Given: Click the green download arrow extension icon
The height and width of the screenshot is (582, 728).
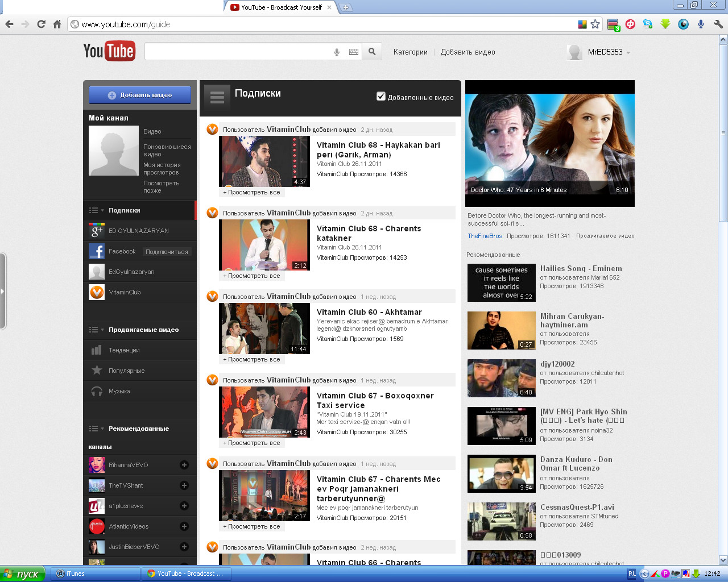Looking at the screenshot, I should pyautogui.click(x=665, y=24).
